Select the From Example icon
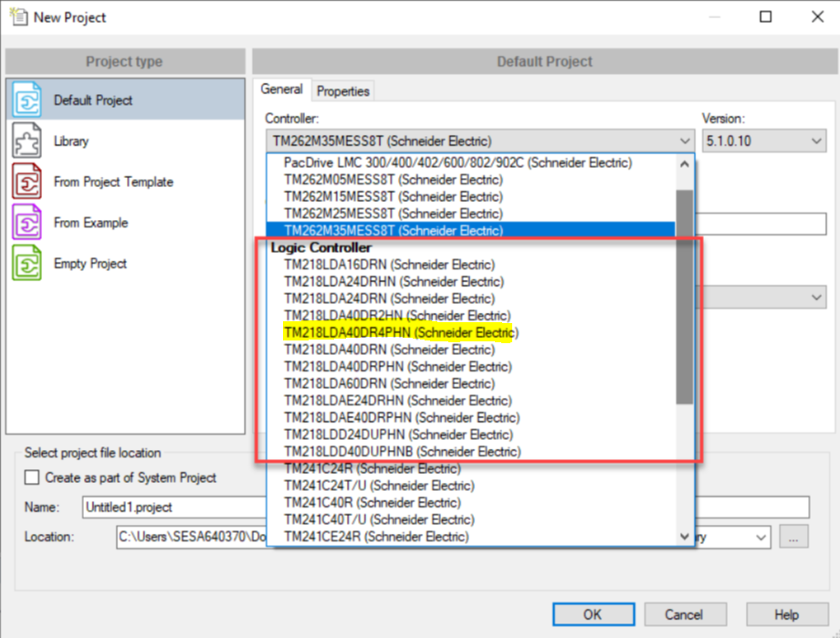 26,223
